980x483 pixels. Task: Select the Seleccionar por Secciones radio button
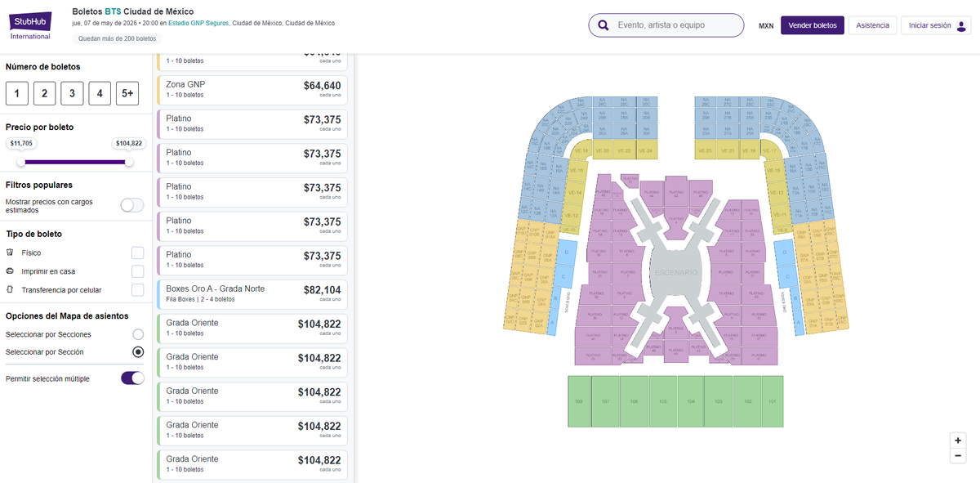tap(138, 333)
